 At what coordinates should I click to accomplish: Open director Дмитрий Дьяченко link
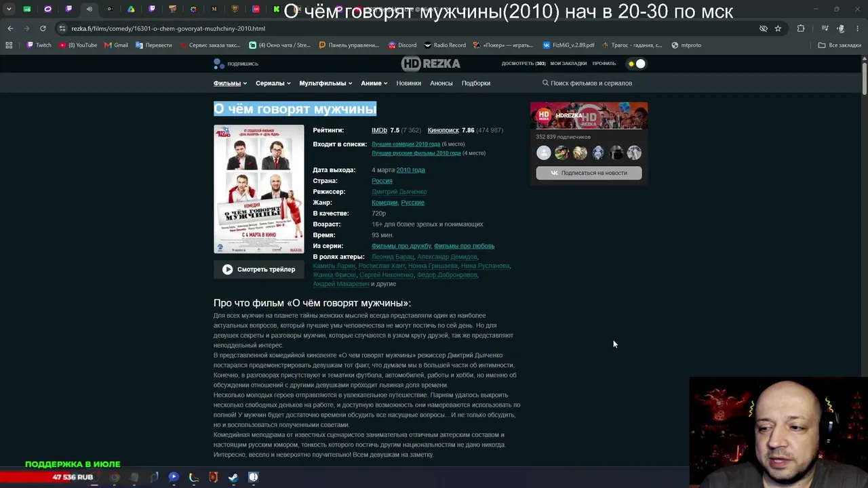pyautogui.click(x=399, y=192)
